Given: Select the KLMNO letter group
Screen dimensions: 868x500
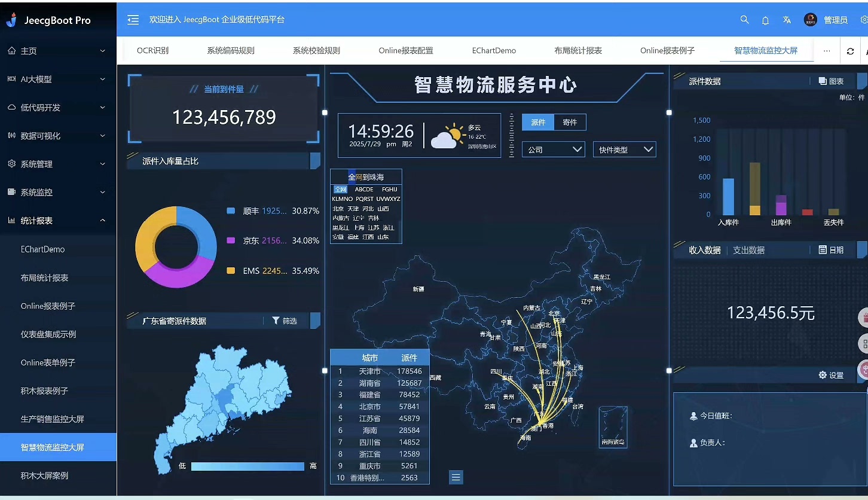Looking at the screenshot, I should (343, 199).
